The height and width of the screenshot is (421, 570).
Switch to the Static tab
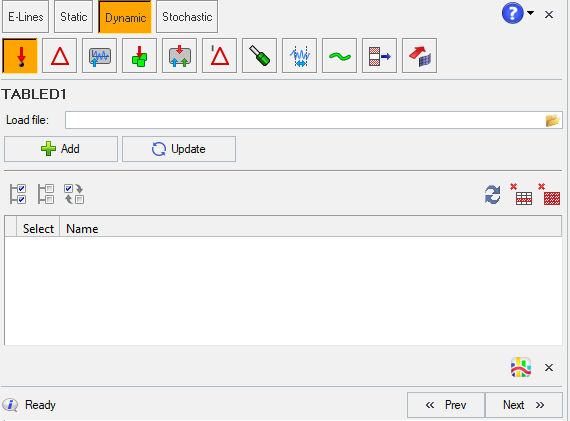73,17
